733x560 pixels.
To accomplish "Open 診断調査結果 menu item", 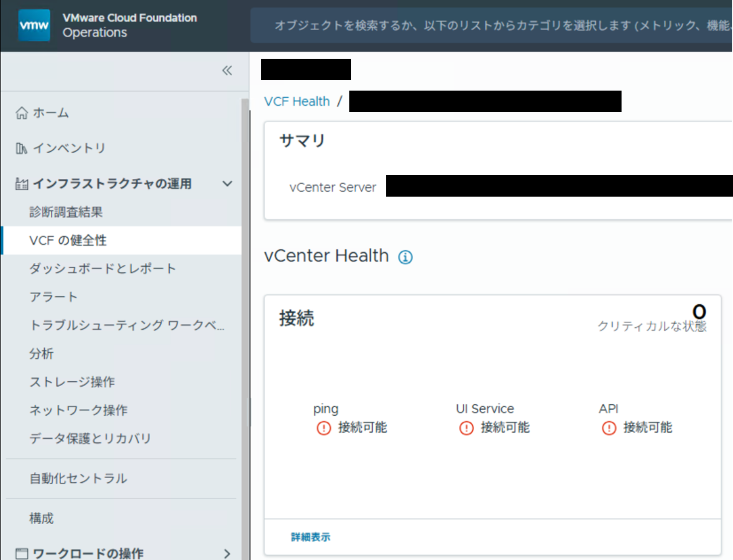I will (x=66, y=212).
